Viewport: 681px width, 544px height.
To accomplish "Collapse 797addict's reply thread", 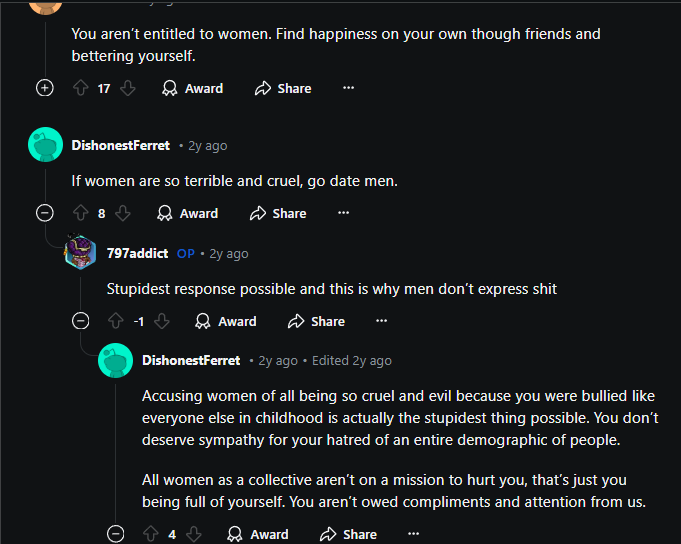I will click(x=80, y=321).
